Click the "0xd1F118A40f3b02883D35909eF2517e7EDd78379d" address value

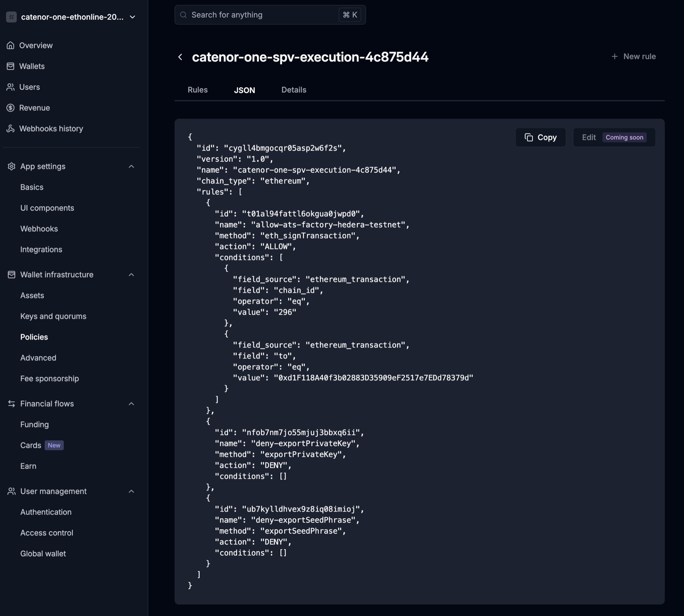pyautogui.click(x=374, y=378)
